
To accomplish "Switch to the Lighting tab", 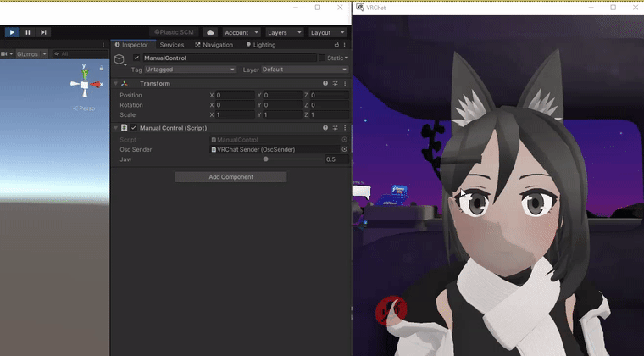I will pyautogui.click(x=261, y=45).
